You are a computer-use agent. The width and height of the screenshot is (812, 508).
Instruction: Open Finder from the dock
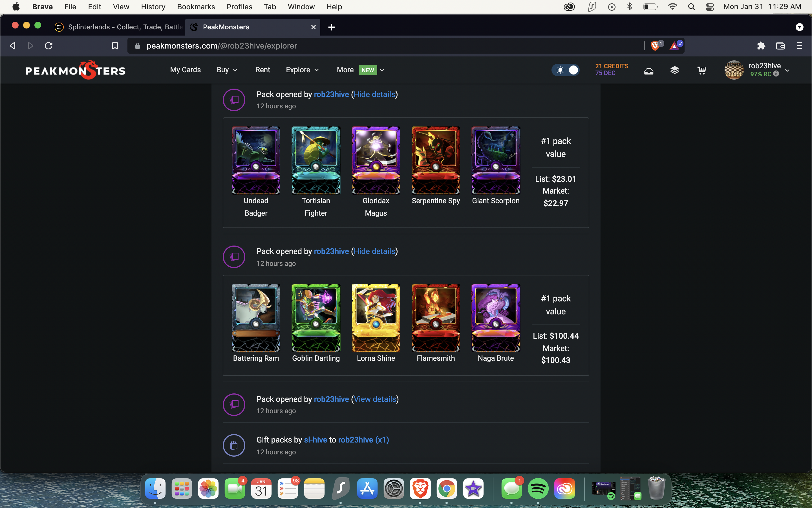(155, 489)
